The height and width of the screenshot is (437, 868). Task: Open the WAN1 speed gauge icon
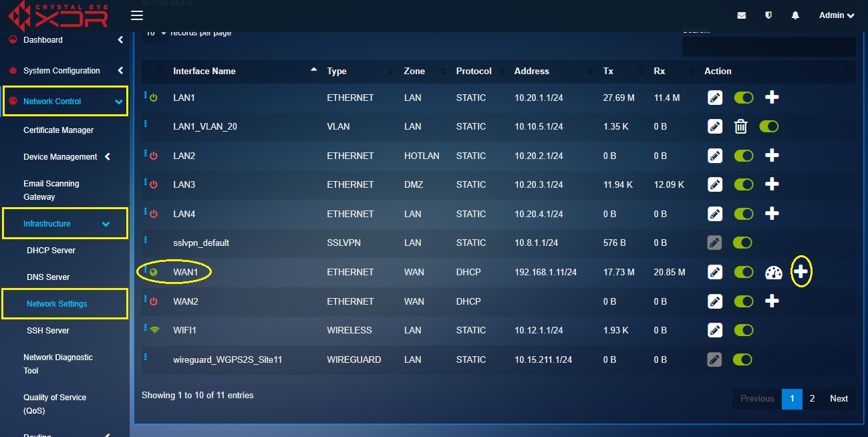point(773,273)
